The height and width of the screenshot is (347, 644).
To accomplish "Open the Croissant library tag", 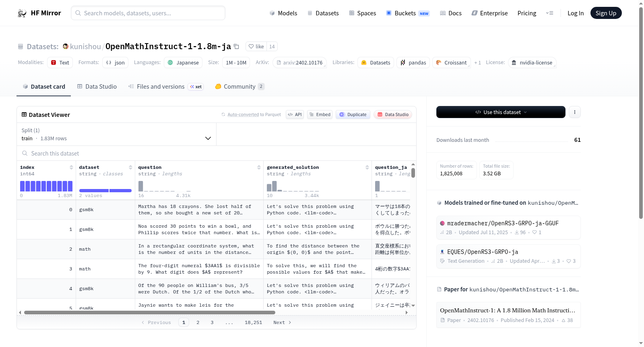I will coord(452,62).
